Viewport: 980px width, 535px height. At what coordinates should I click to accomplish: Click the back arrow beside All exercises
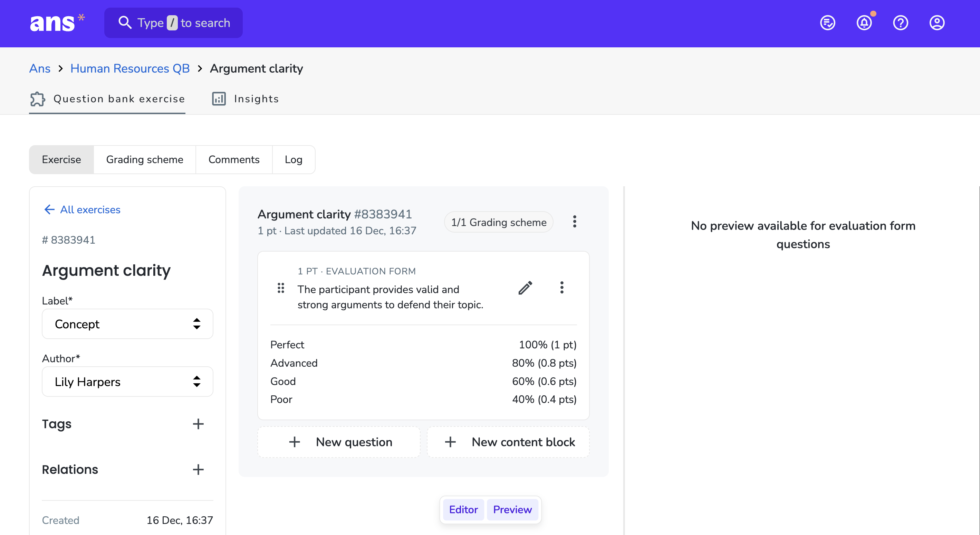click(49, 209)
